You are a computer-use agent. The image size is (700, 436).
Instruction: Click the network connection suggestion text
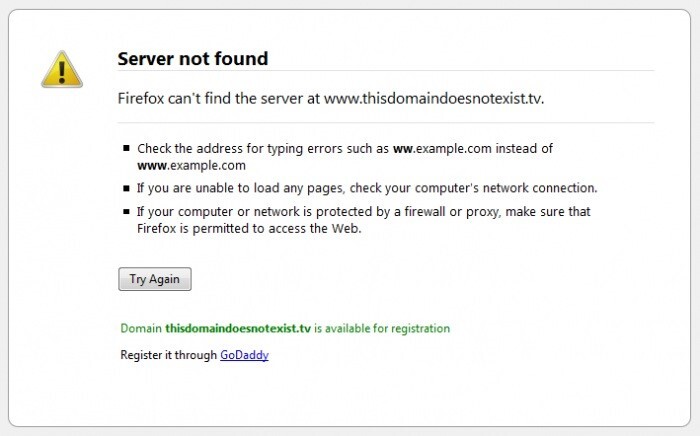(366, 188)
